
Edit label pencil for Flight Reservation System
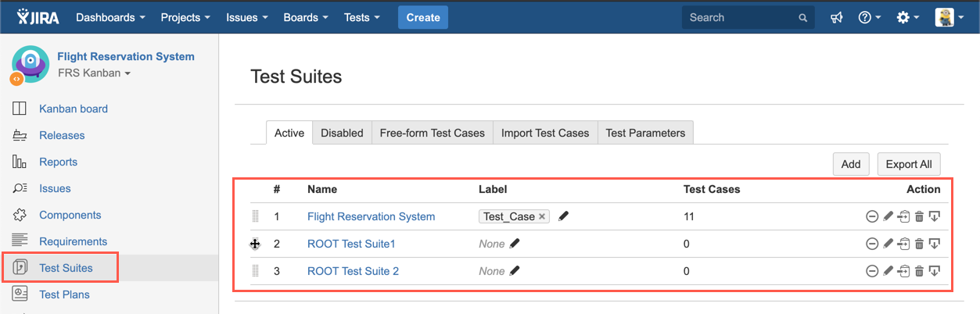point(563,216)
